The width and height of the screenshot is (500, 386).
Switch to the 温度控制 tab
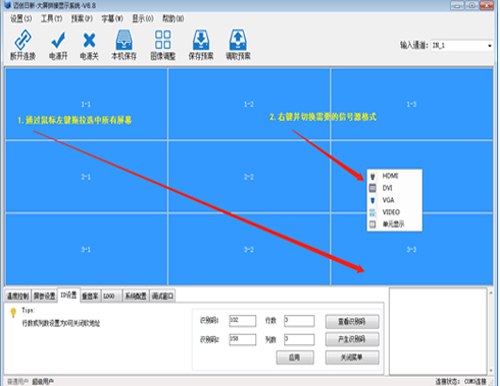coord(18,296)
